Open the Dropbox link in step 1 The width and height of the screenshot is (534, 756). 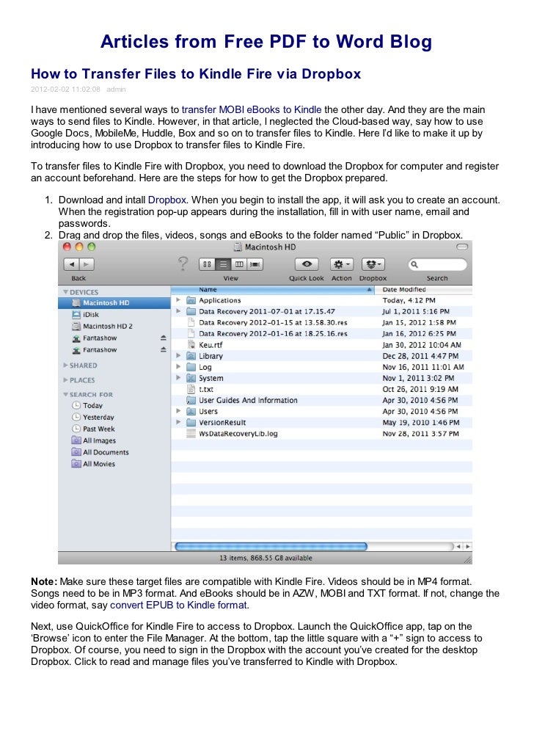click(x=167, y=200)
